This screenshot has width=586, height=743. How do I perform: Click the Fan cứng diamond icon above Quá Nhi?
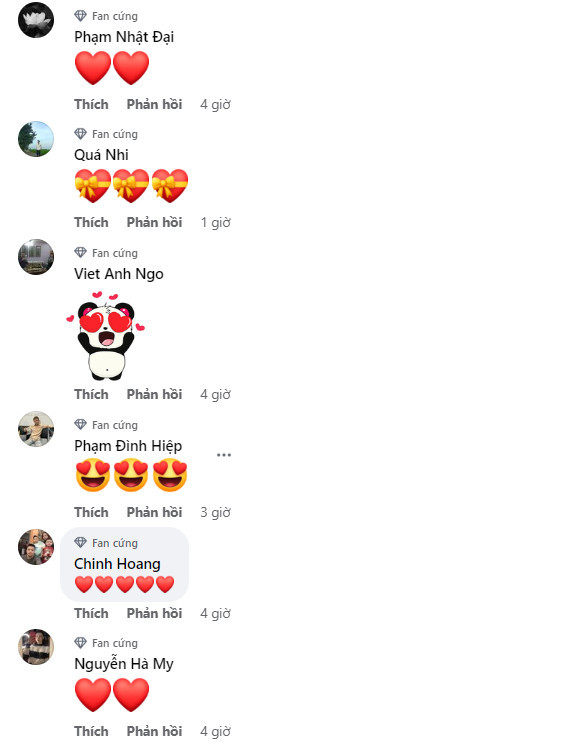pyautogui.click(x=81, y=134)
